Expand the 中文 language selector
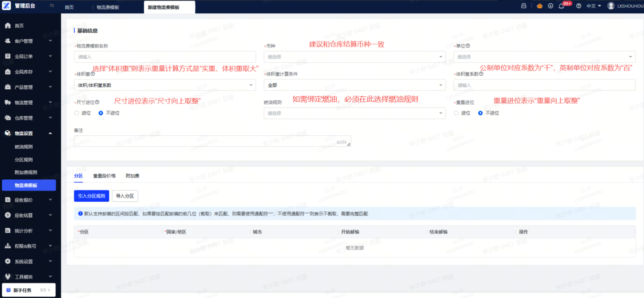The image size is (644, 298). (x=594, y=6)
